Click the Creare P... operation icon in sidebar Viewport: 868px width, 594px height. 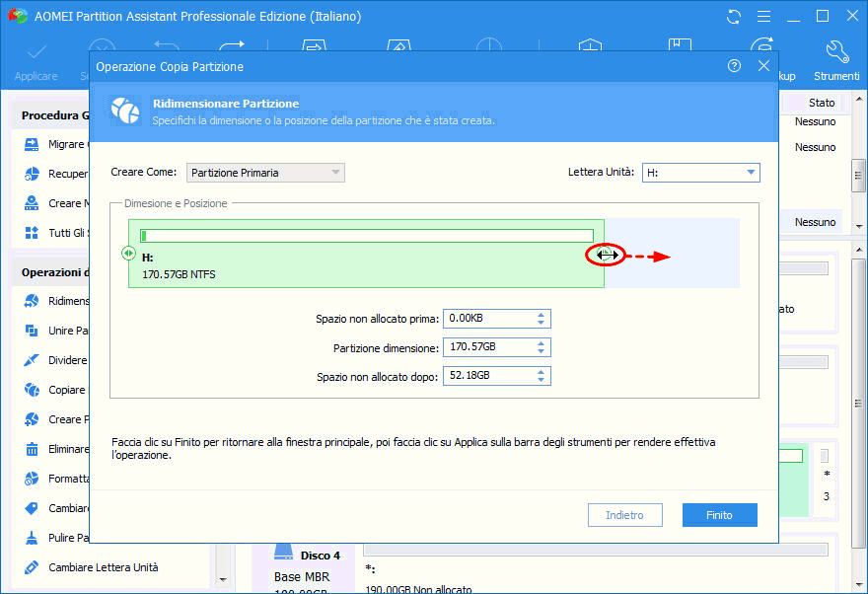click(x=32, y=419)
